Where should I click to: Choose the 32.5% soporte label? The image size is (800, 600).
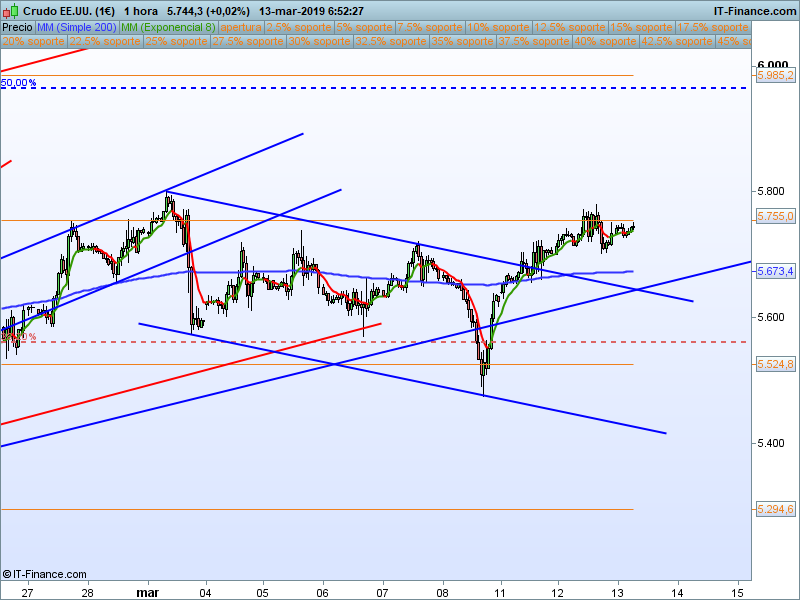[391, 41]
